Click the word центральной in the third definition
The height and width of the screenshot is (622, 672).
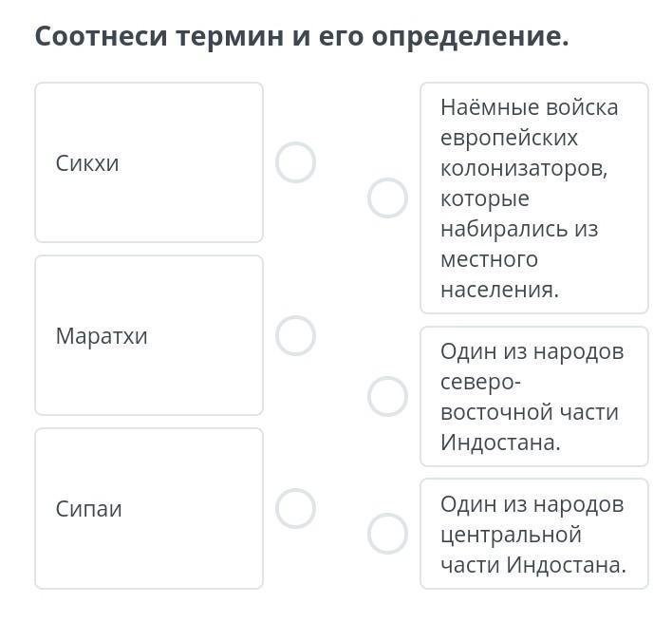[510, 535]
